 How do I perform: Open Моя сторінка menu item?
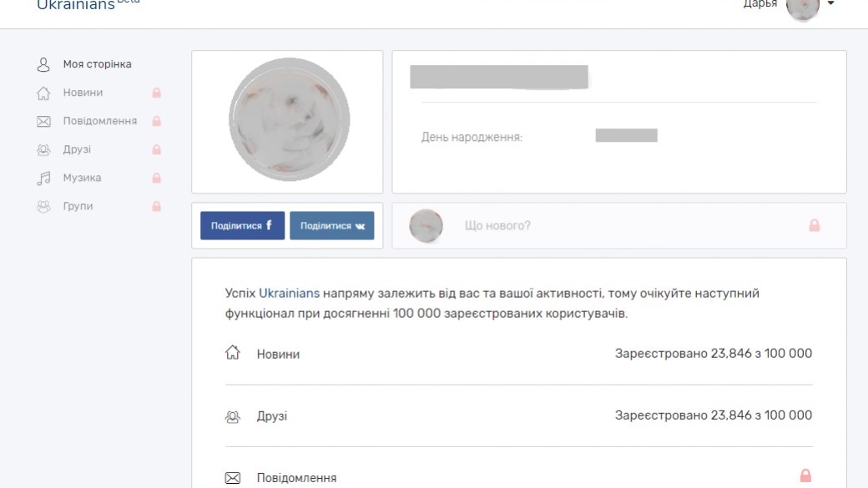tap(97, 64)
